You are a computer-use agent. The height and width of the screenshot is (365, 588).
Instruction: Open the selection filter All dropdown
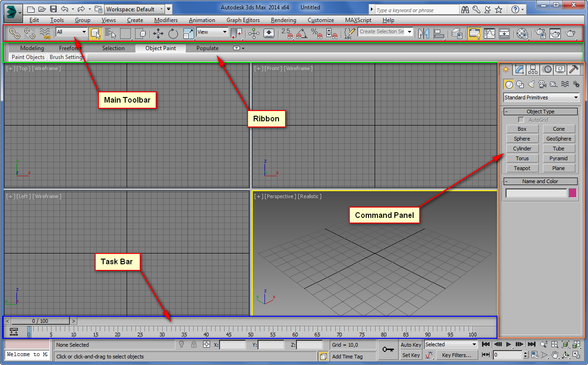(72, 32)
